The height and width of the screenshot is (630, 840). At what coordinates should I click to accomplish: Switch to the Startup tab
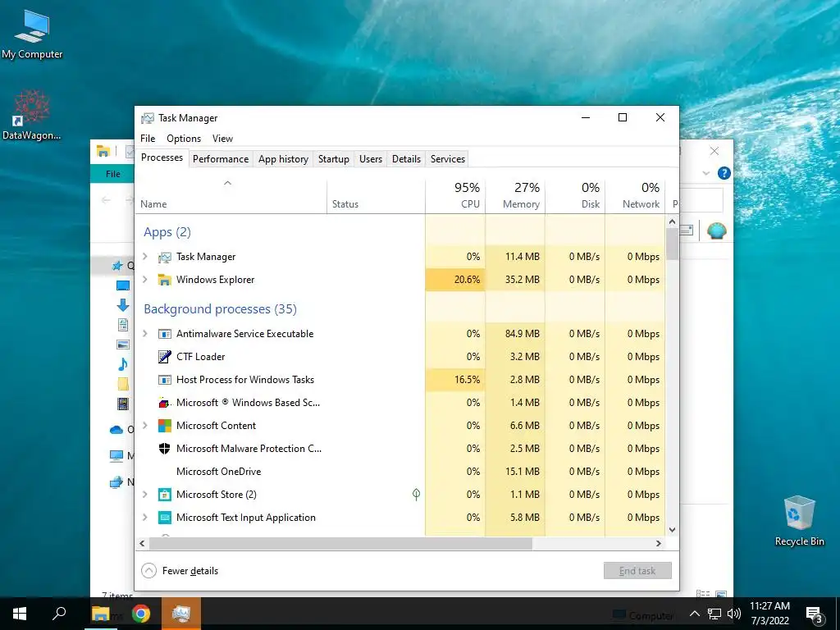pyautogui.click(x=334, y=159)
